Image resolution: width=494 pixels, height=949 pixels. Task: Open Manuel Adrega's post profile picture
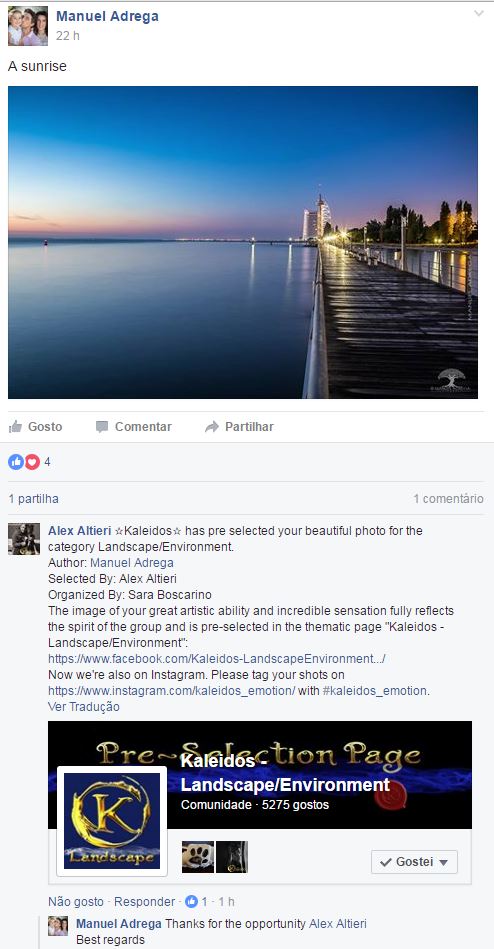click(28, 26)
